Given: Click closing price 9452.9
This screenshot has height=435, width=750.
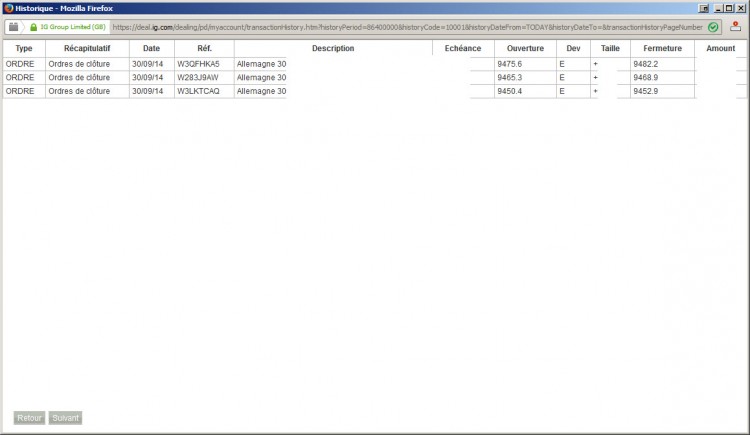Looking at the screenshot, I should coord(646,91).
